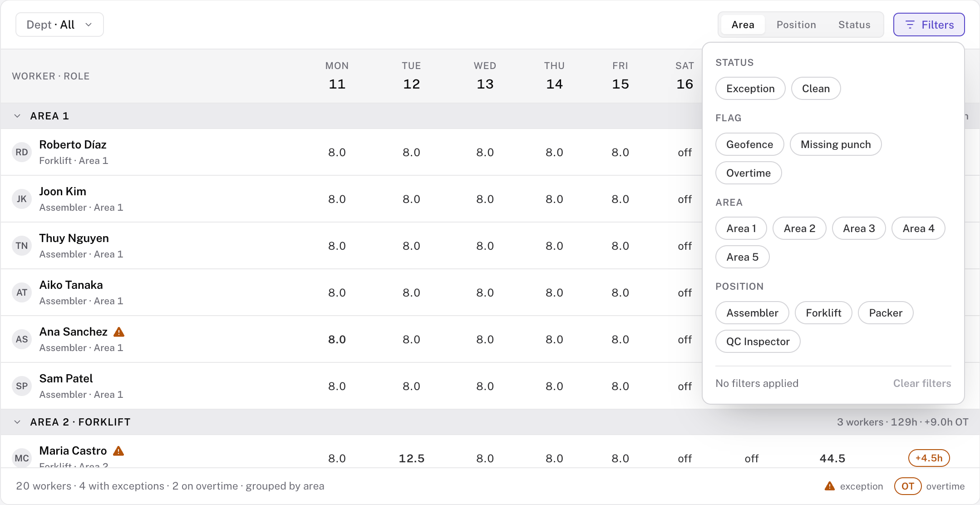Image resolution: width=980 pixels, height=505 pixels.
Task: Filter by Area 2 chip
Action: (x=799, y=228)
